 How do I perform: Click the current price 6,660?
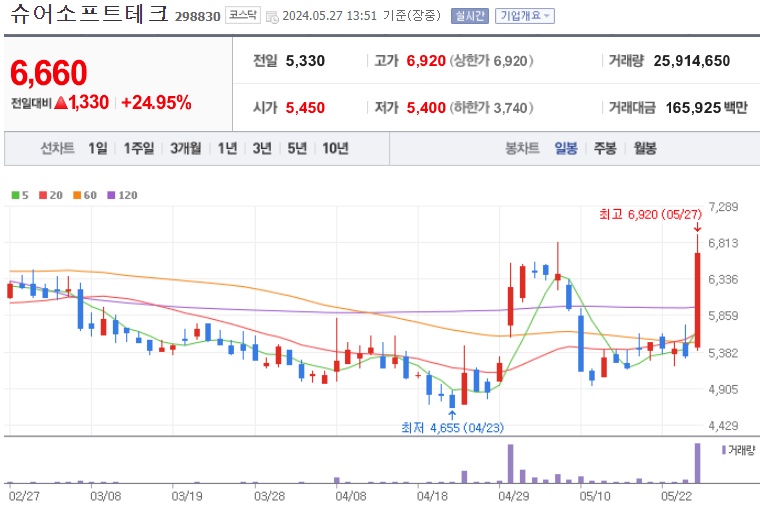click(x=48, y=73)
